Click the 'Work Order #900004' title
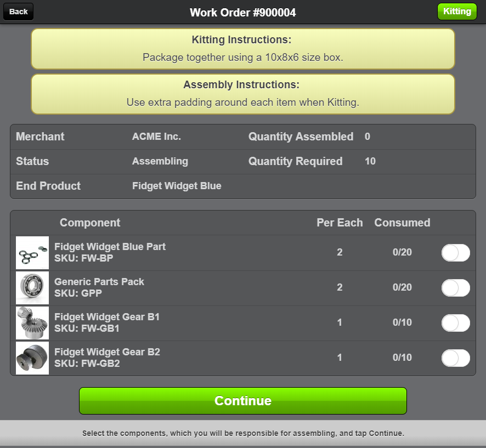 click(x=242, y=13)
